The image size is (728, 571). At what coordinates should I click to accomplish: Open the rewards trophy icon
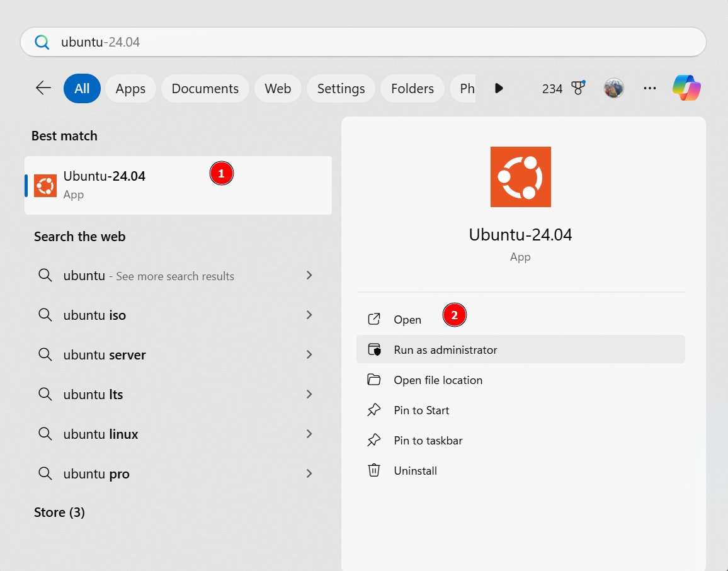(578, 88)
